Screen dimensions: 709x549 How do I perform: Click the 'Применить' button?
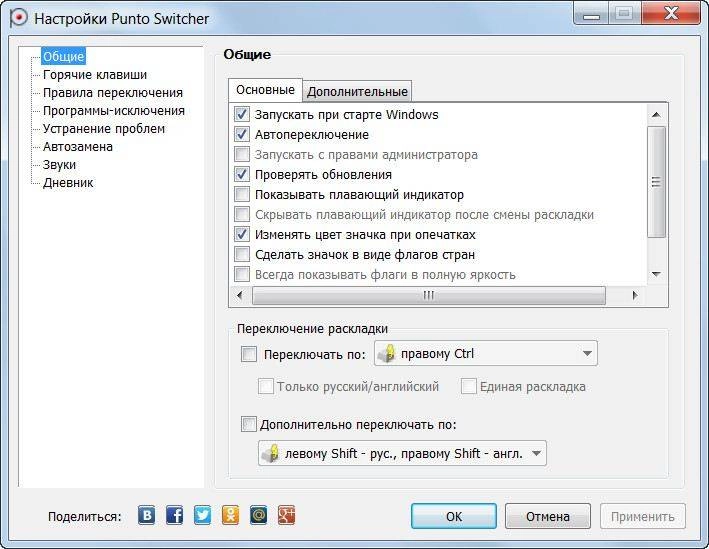(x=643, y=516)
